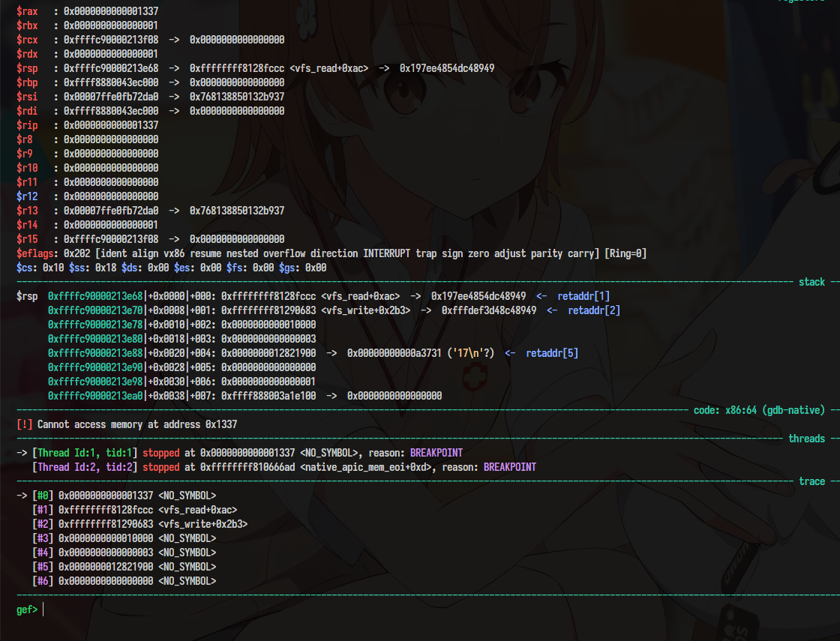This screenshot has height=641, width=840.
Task: Click trace frame [#1] vfs_read entry
Action: tap(134, 510)
